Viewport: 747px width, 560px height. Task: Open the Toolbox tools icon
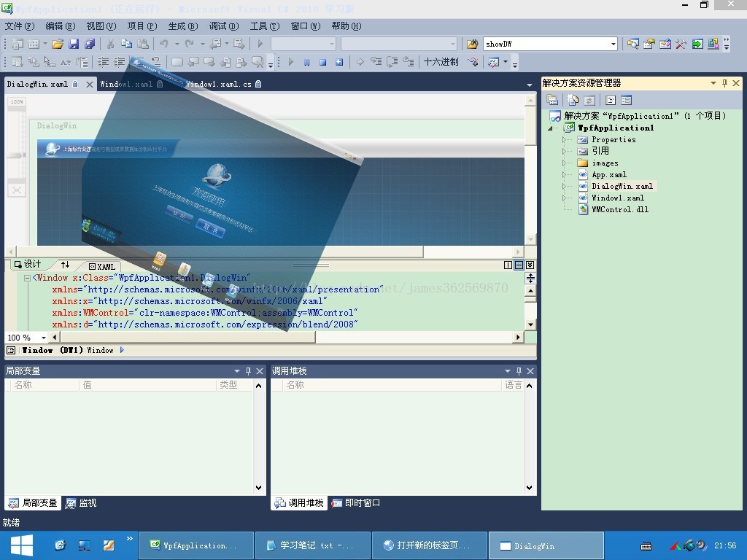pyautogui.click(x=681, y=44)
